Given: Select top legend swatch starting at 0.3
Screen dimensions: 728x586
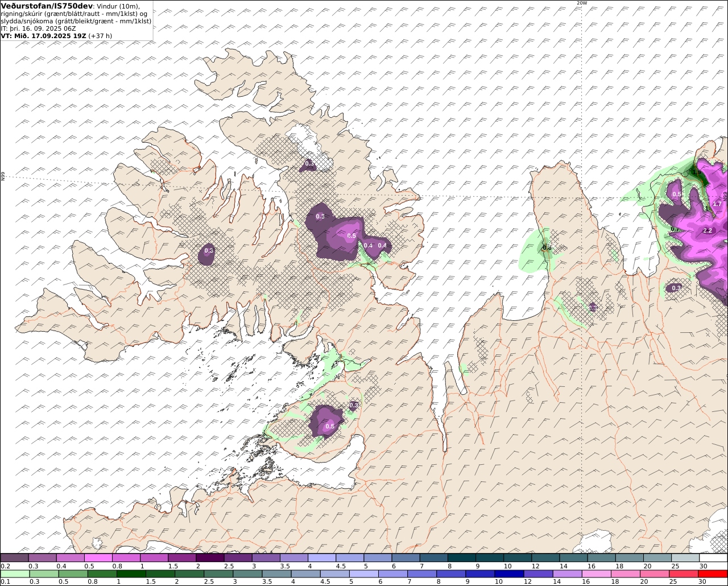Looking at the screenshot, I should [x=42, y=558].
